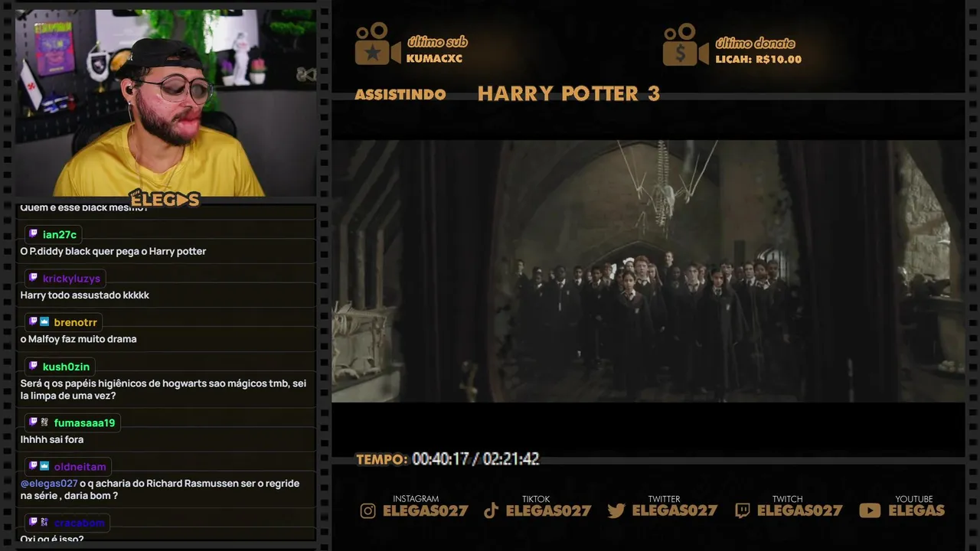Screen dimensions: 980x551
Task: Click the Twitch badge beside fumasaaa19
Action: [33, 422]
